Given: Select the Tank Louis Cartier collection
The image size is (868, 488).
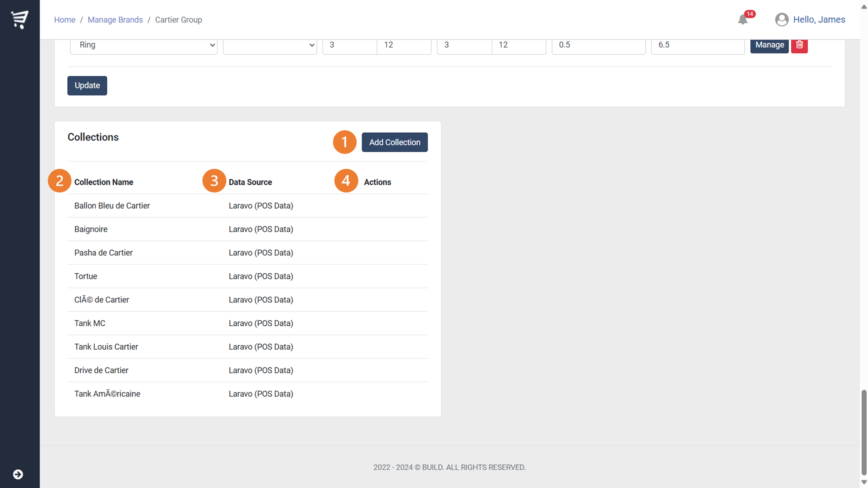Looking at the screenshot, I should click(106, 347).
